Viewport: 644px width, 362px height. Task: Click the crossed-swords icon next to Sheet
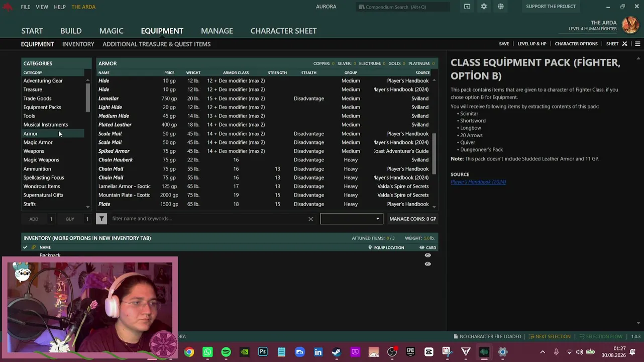coord(625,44)
